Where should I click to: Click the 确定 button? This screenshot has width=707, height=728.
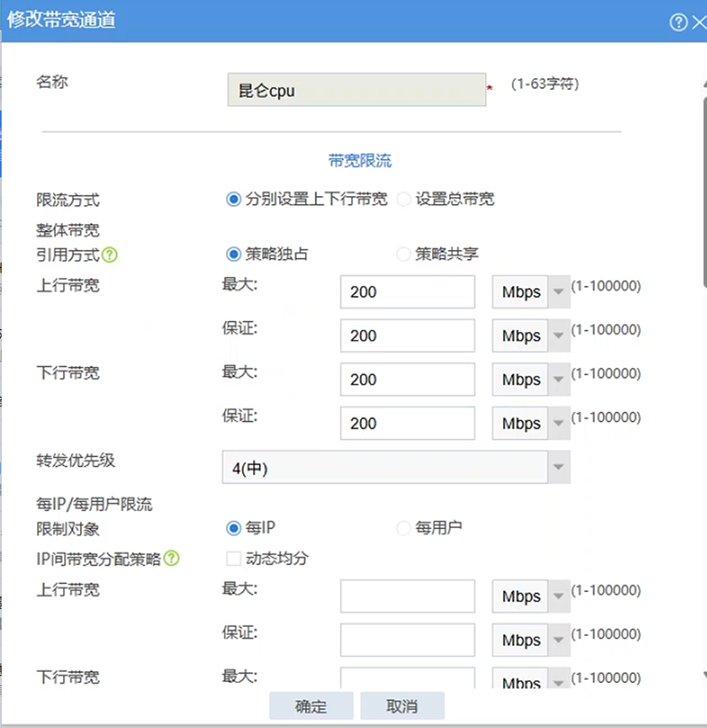[311, 706]
